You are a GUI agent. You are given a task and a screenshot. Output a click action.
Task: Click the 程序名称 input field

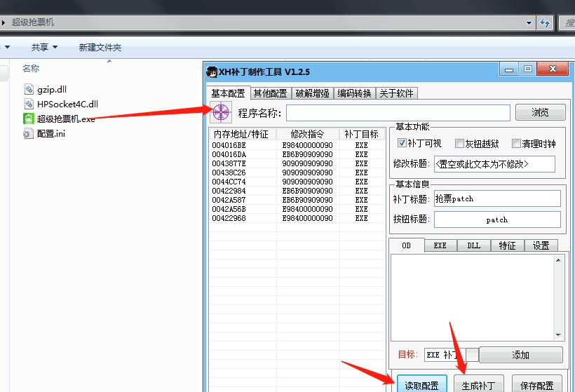click(x=398, y=113)
